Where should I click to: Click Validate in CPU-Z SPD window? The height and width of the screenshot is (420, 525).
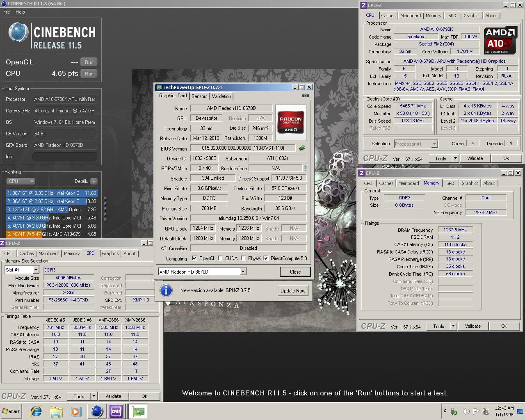point(113,396)
